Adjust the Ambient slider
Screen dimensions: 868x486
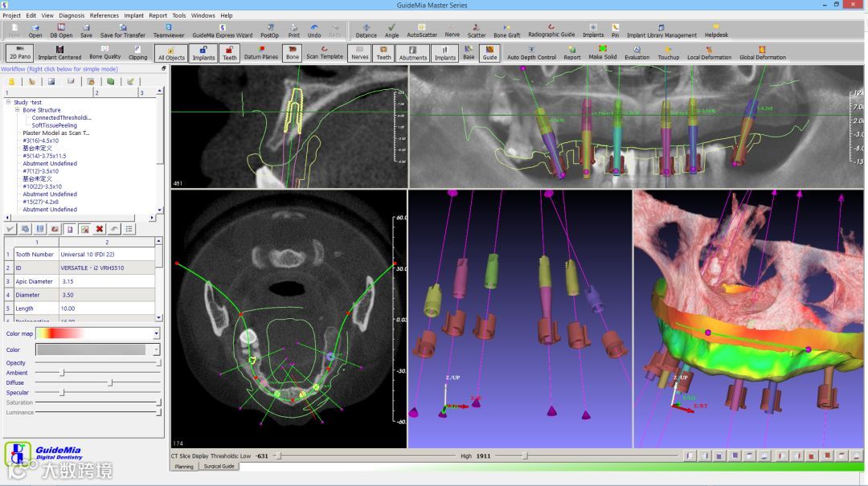[63, 373]
